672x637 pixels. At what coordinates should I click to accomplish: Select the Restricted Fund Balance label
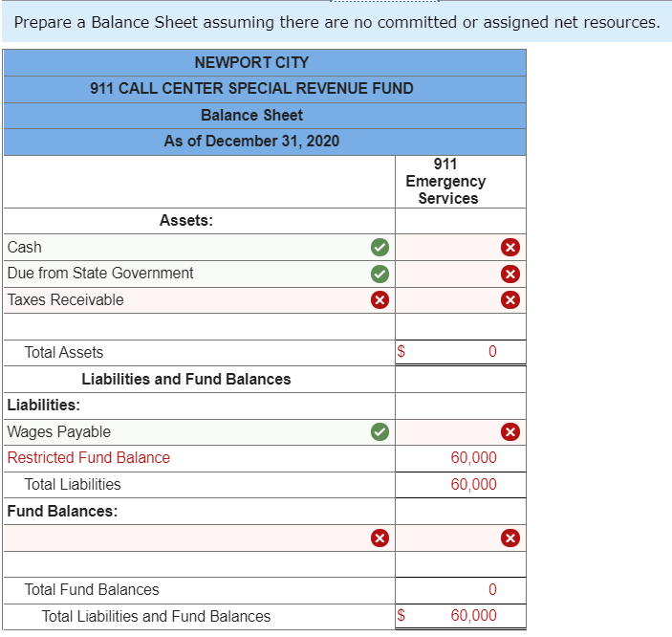(89, 458)
